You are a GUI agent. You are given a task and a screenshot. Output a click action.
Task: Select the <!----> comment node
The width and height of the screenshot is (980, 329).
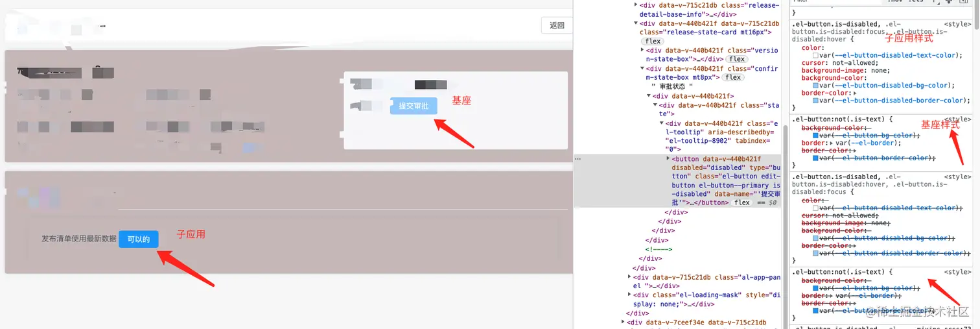(659, 249)
